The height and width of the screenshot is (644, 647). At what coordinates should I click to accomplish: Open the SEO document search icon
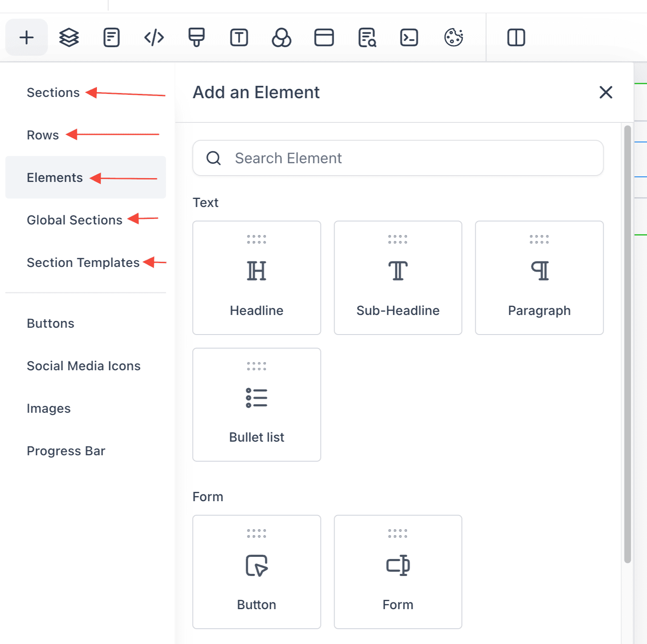tap(367, 37)
